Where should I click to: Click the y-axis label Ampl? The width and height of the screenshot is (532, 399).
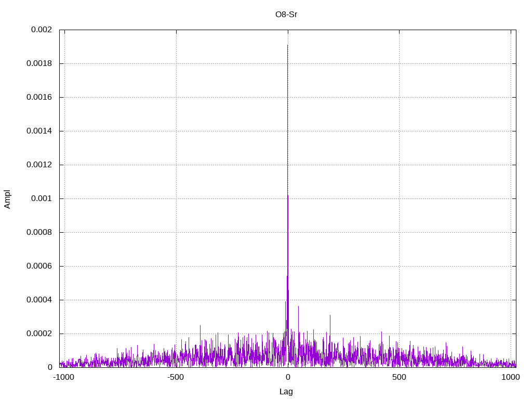[7, 199]
